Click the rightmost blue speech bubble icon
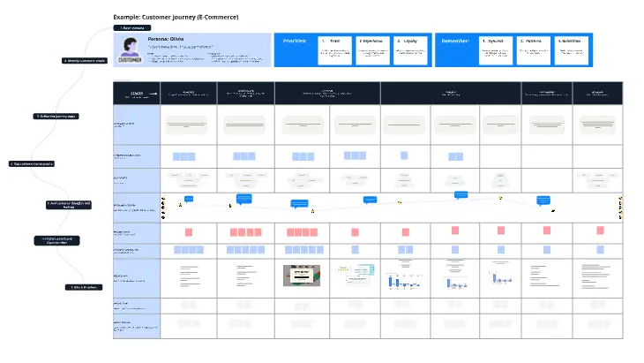Viewport: 644px width, 363px height. click(x=543, y=200)
